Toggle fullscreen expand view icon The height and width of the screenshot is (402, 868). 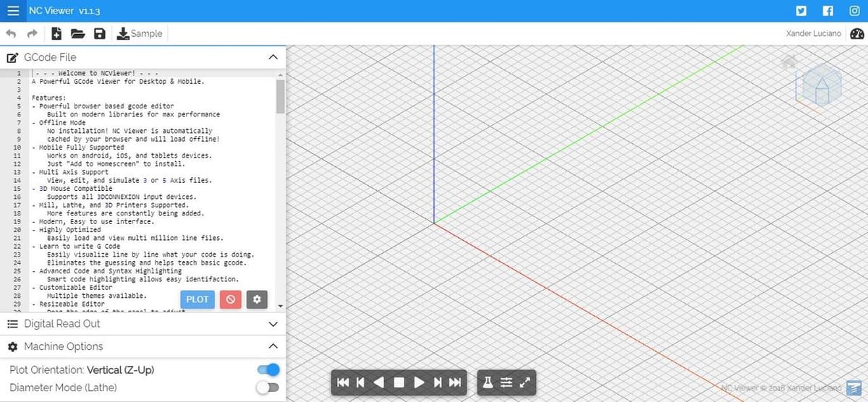525,382
